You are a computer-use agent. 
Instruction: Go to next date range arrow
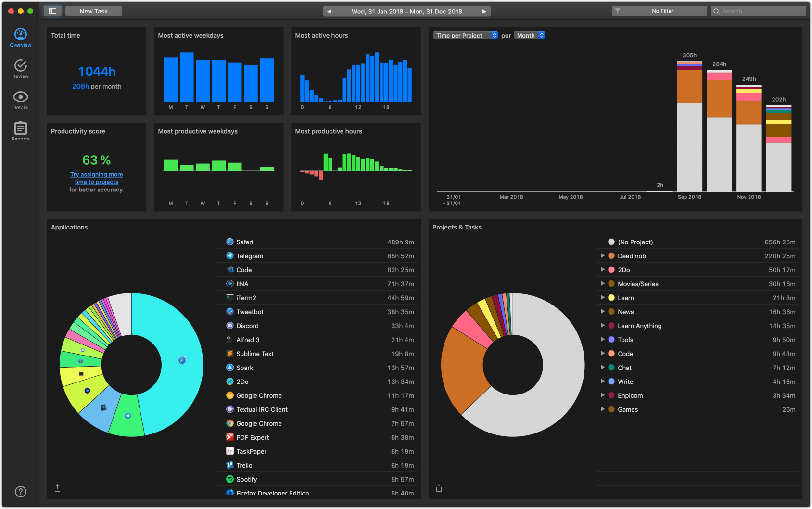(484, 11)
